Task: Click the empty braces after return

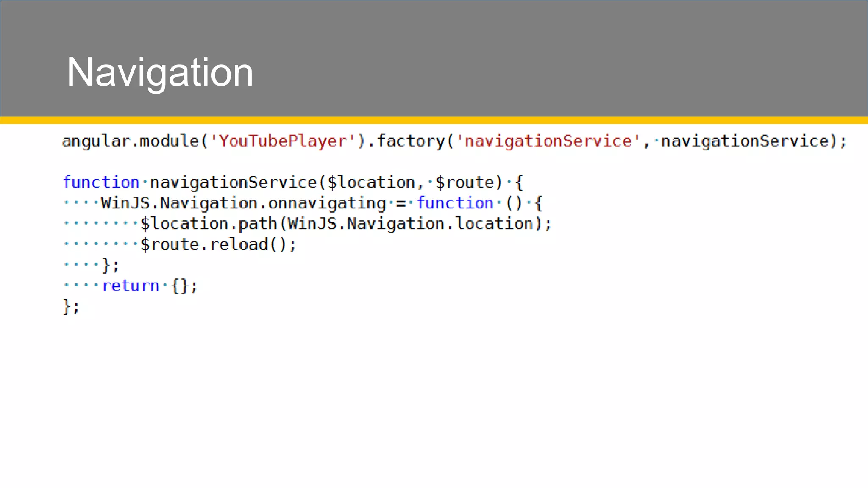Action: click(179, 286)
